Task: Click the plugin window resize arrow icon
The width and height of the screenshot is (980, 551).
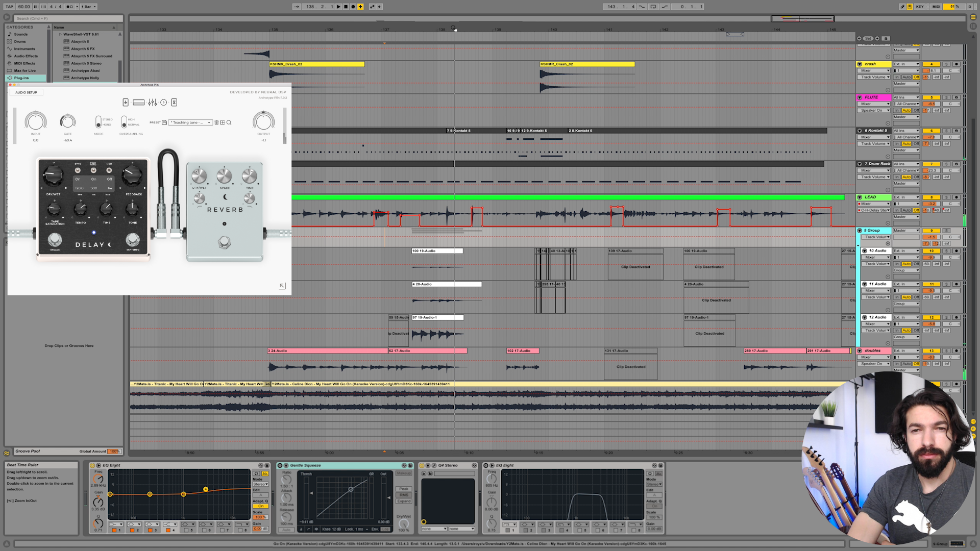Action: tap(282, 286)
